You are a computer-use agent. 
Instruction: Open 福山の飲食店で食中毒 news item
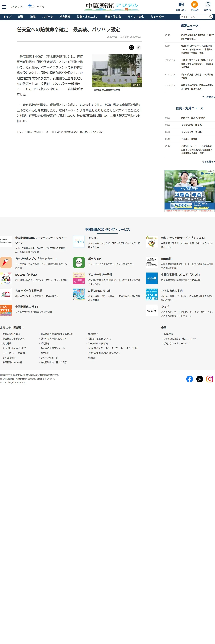(197, 76)
